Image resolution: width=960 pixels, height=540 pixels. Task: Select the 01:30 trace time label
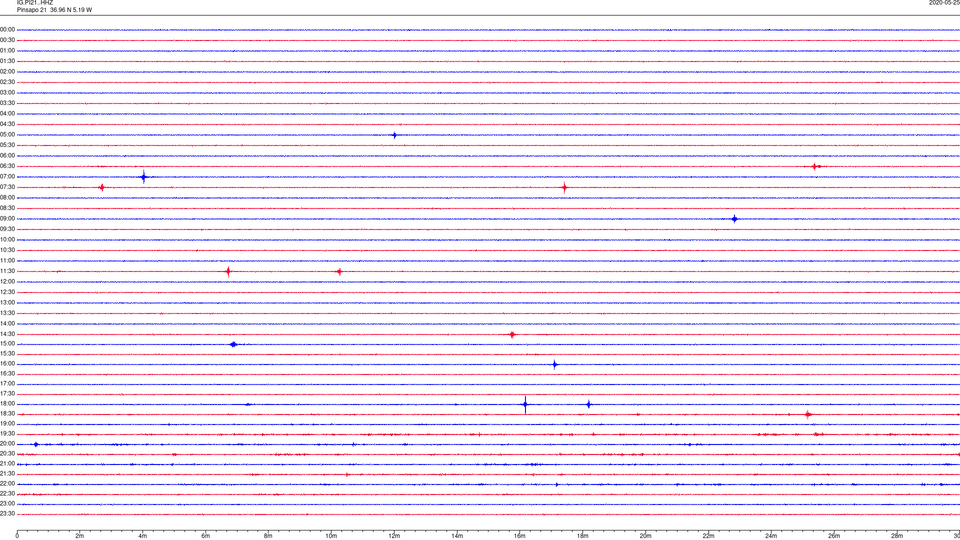(7, 61)
